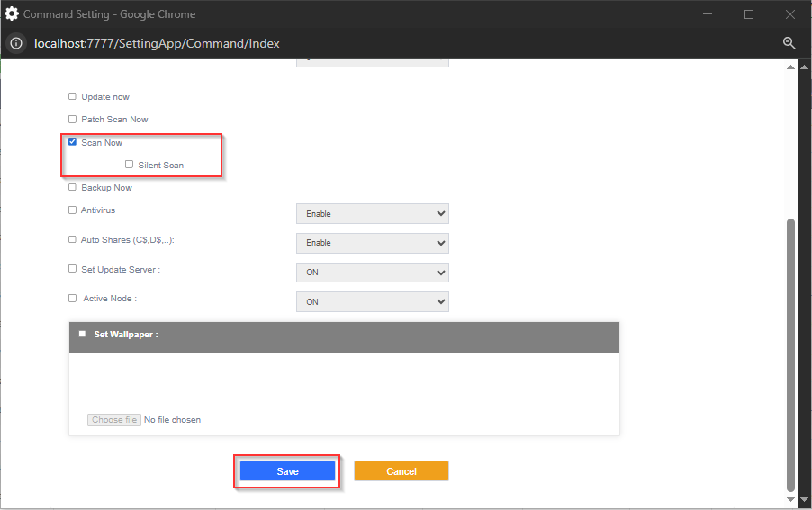Click the blue Save button

coord(287,471)
